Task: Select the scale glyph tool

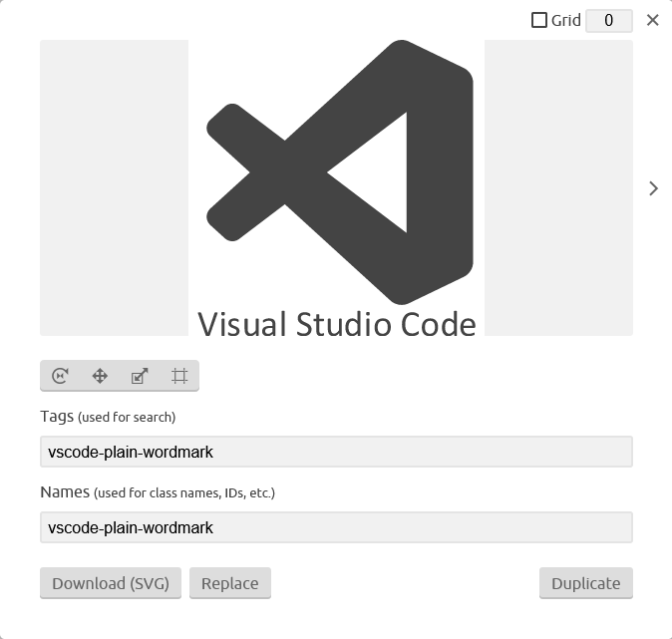Action: 140,376
